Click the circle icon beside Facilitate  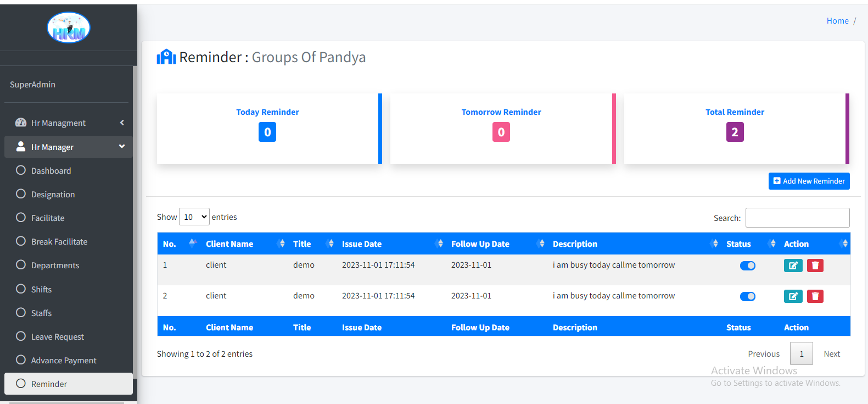pos(21,217)
